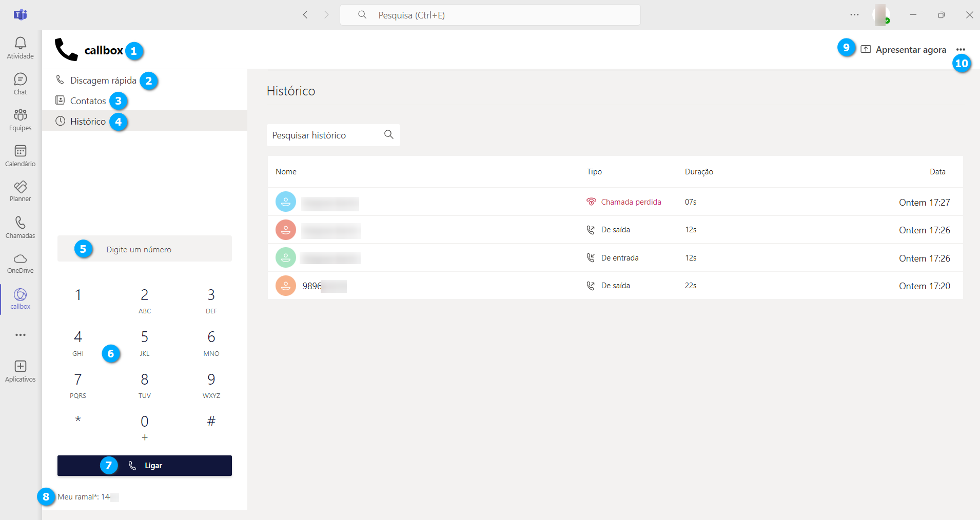Screen dimensions: 980x520
Task: Select the Contatos menu item
Action: click(x=88, y=101)
